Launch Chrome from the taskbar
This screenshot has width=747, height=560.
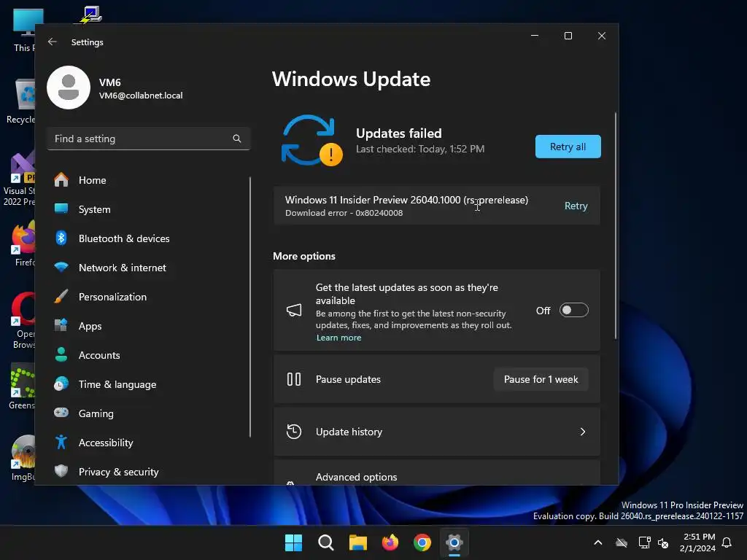[422, 542]
